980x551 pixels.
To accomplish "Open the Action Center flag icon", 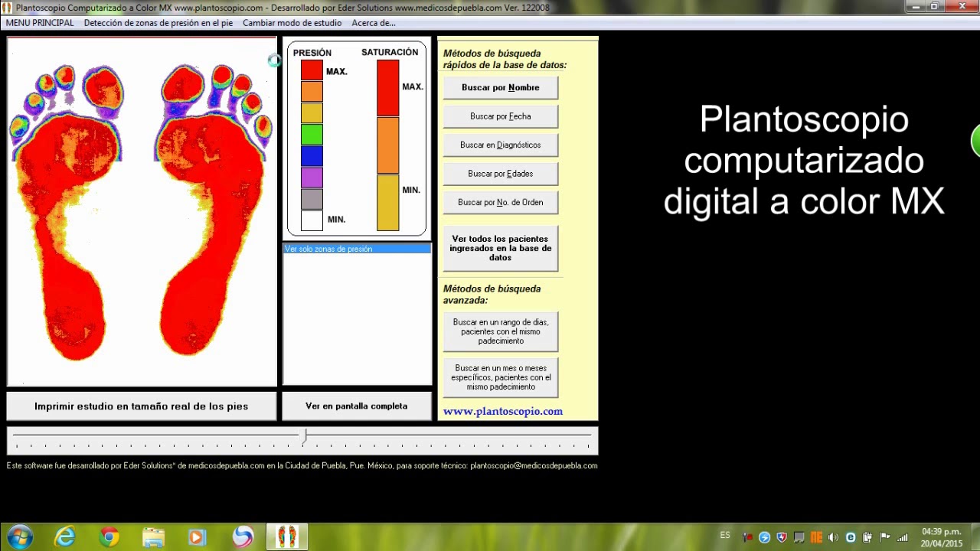I will 885,537.
